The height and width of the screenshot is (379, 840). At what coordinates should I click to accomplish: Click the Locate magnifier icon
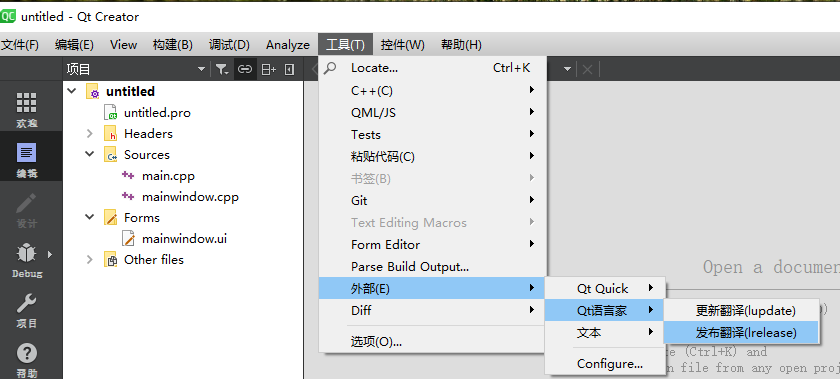(331, 68)
